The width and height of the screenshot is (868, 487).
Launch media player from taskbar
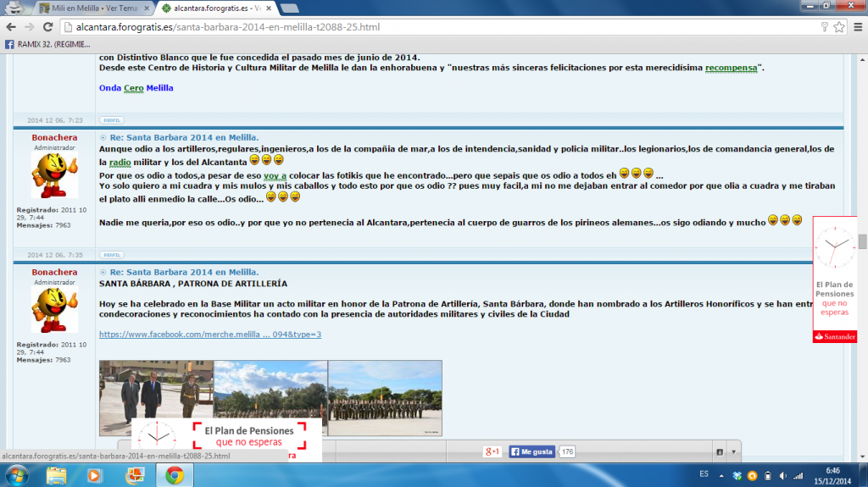coord(94,475)
